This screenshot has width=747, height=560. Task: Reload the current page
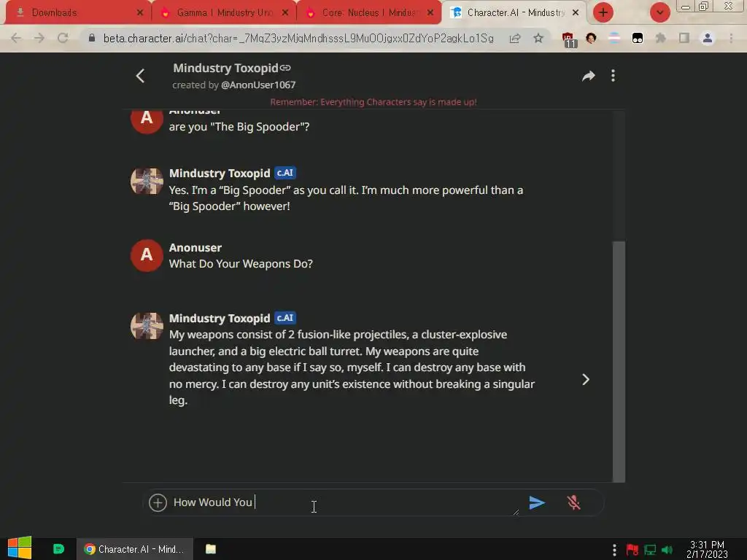tap(63, 38)
